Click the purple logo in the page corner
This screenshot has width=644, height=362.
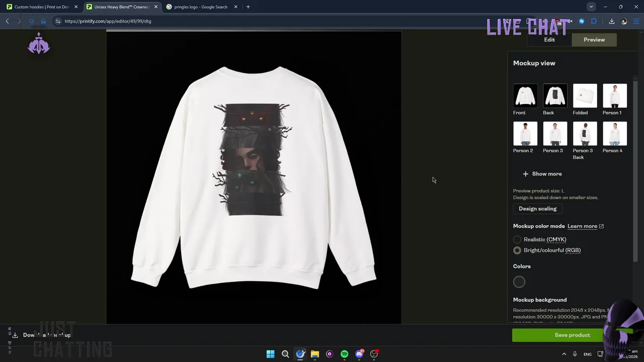tap(39, 44)
